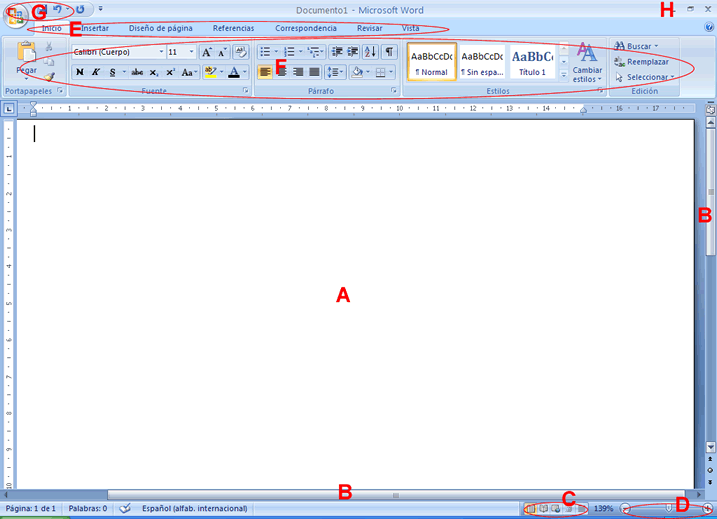
Task: Open the borders dropdown arrow
Action: (x=391, y=72)
